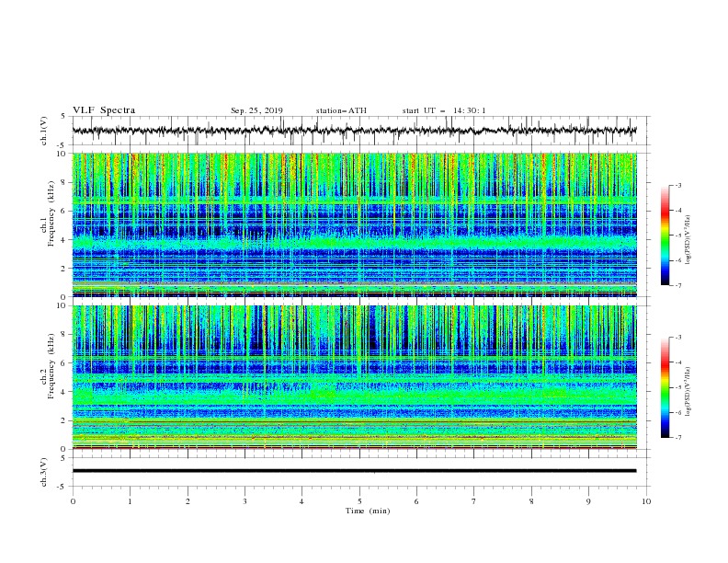Click the "ch.1(V)" waveform axis label
This screenshot has height=563, width=728.
click(44, 131)
